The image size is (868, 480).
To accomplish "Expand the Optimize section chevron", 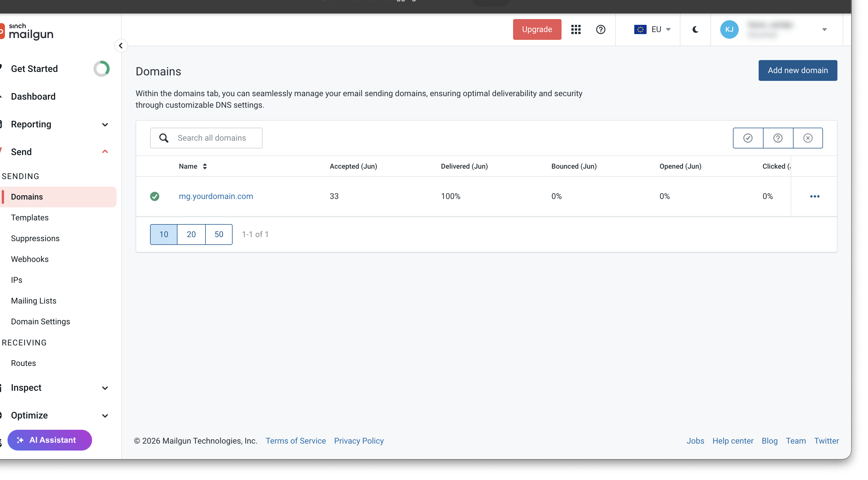I will [105, 416].
